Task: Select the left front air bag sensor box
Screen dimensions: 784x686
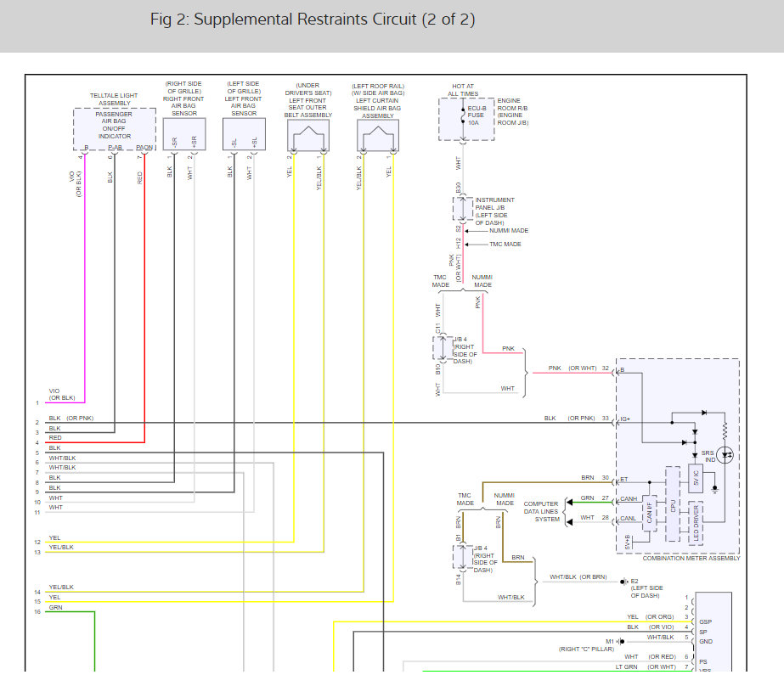Action: [243, 136]
